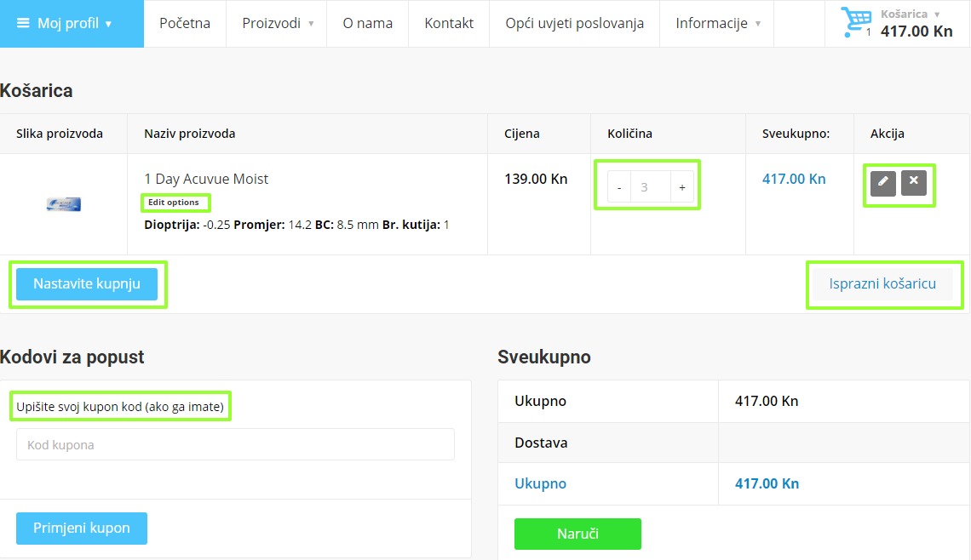Image resolution: width=971 pixels, height=560 pixels.
Task: Click the Nastavite kupnju button
Action: (x=88, y=283)
